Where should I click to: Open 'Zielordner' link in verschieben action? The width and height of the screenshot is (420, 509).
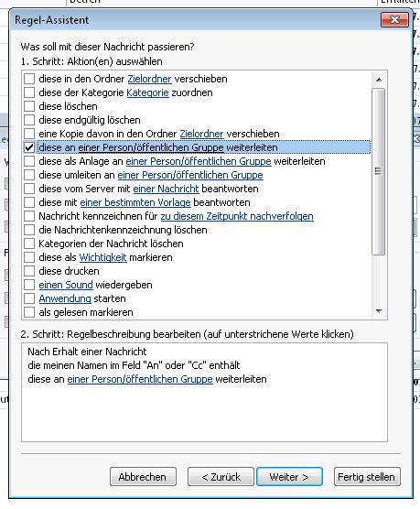click(149, 79)
